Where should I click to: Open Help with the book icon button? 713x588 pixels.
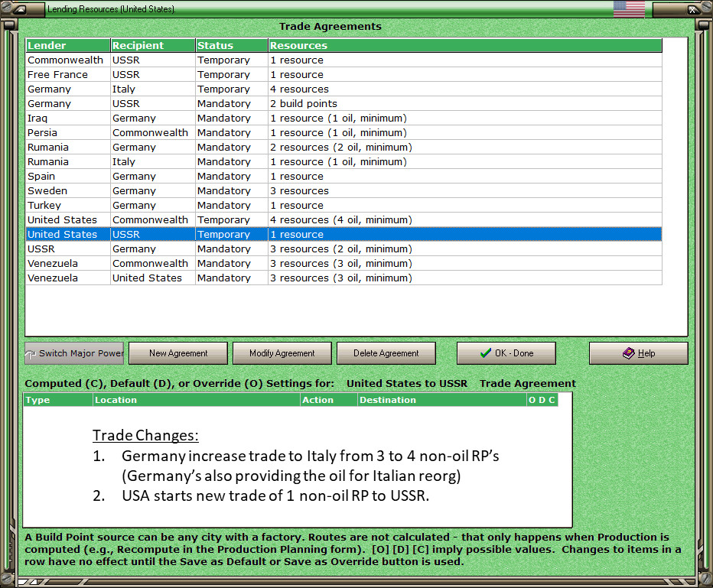[x=639, y=353]
